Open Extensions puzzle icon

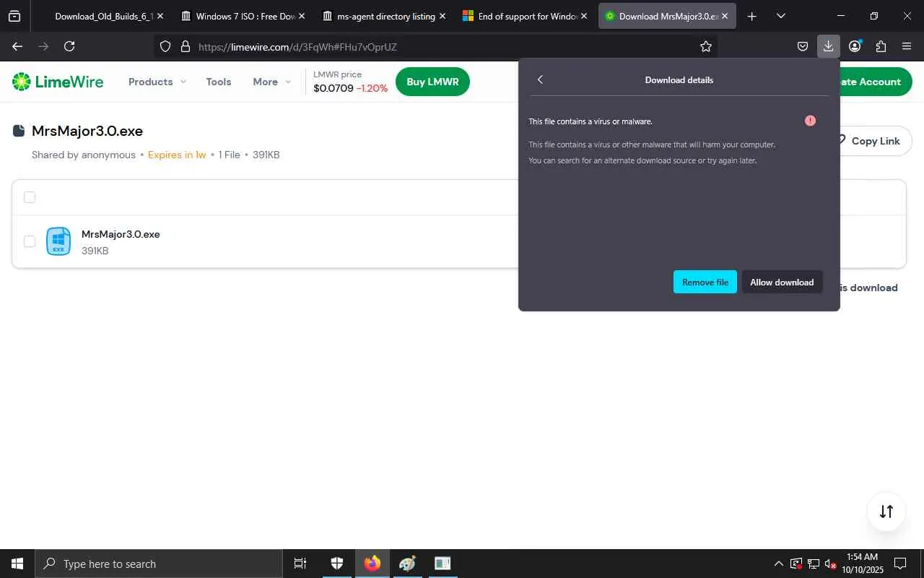point(881,46)
